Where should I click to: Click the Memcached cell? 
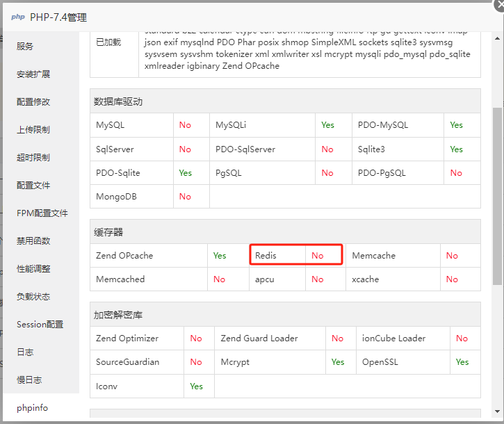[x=149, y=279]
